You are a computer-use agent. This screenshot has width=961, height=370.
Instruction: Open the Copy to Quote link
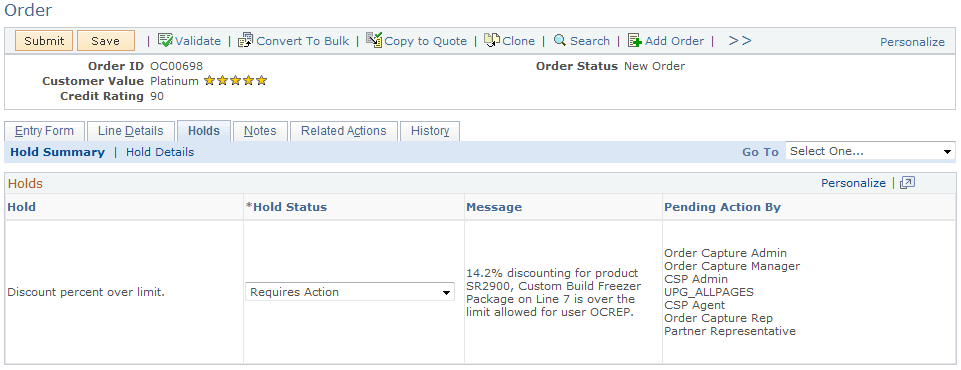(425, 41)
